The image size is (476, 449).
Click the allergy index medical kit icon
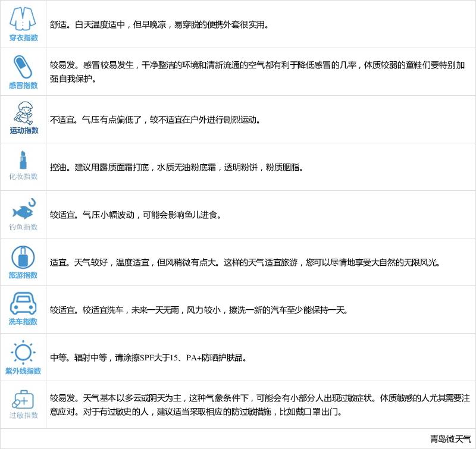pyautogui.click(x=23, y=399)
